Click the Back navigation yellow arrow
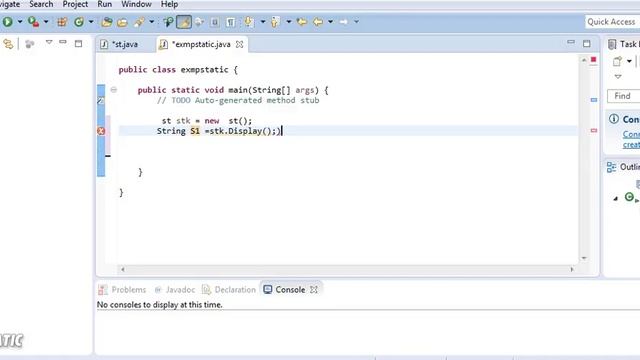 coord(318,22)
